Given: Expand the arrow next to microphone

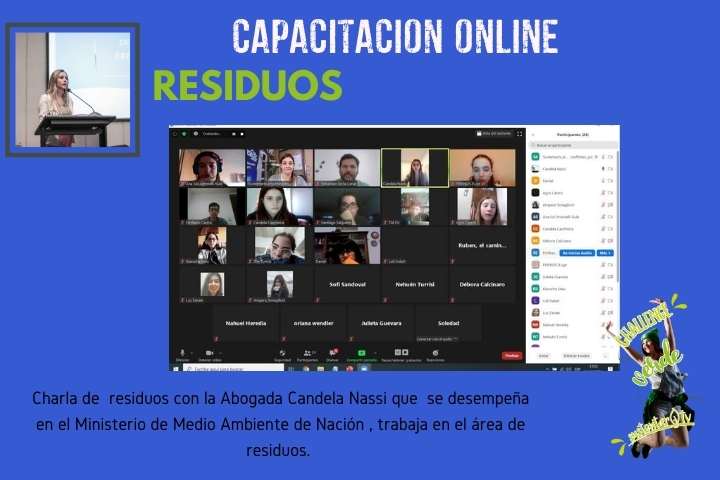Looking at the screenshot, I should click(191, 353).
